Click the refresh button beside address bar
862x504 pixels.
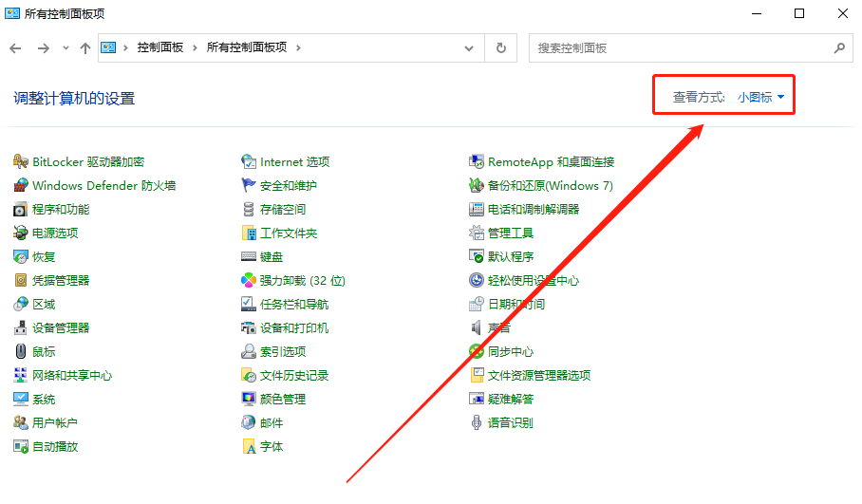(500, 47)
